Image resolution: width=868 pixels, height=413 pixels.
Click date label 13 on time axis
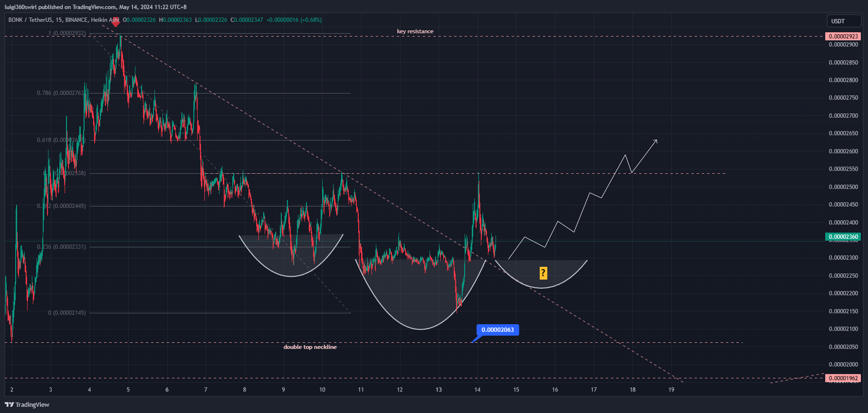click(439, 390)
